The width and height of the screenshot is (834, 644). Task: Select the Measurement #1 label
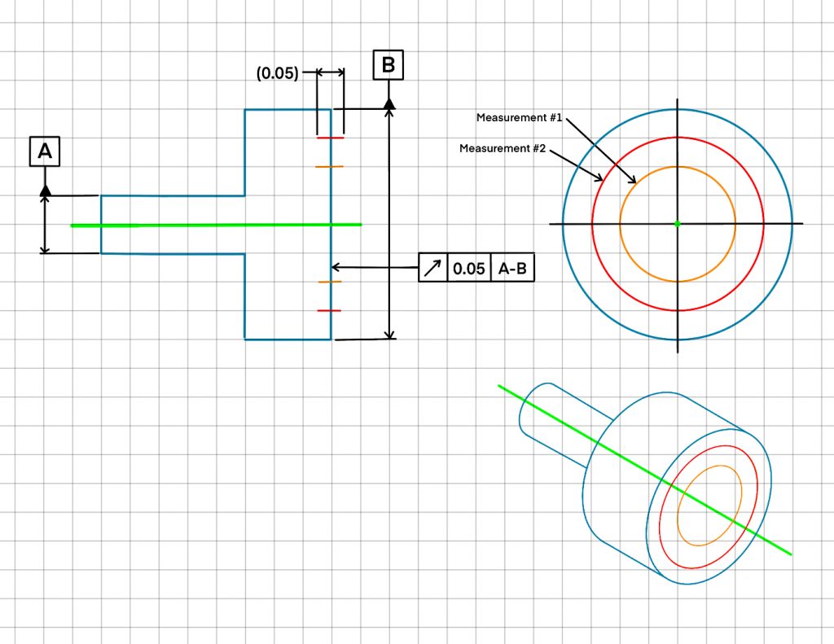pos(520,118)
